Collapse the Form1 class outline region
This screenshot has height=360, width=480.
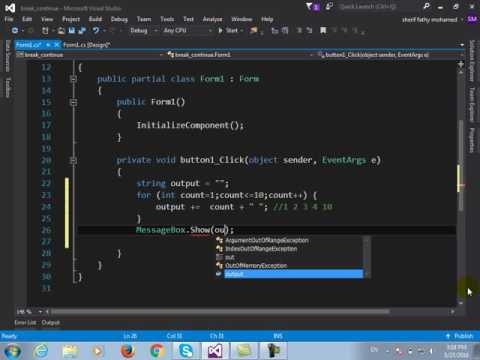[74, 79]
